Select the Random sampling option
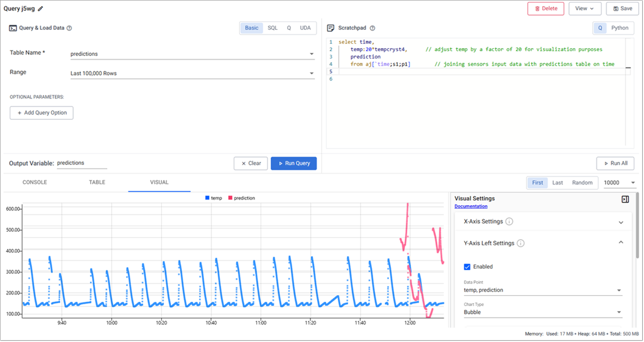Viewport: 644px width, 342px height. coord(583,183)
